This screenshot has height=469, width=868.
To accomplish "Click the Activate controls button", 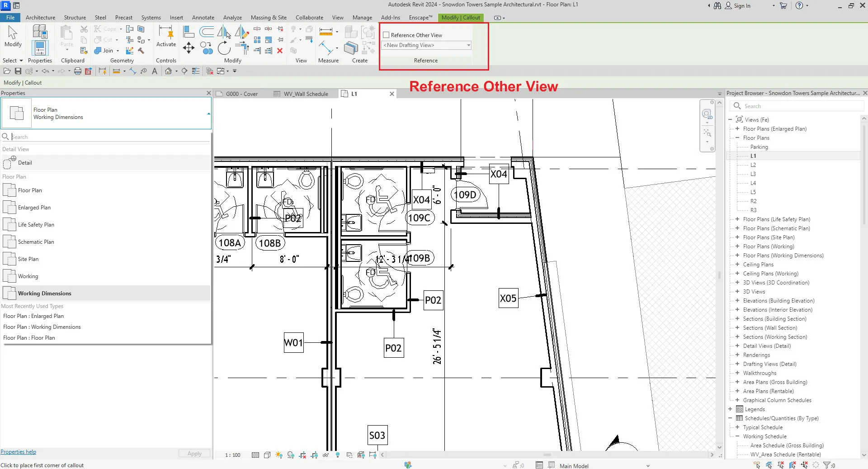I will click(166, 36).
